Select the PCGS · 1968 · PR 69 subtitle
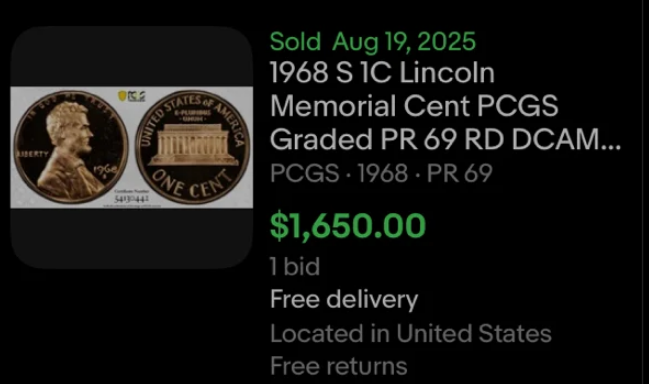 point(381,173)
